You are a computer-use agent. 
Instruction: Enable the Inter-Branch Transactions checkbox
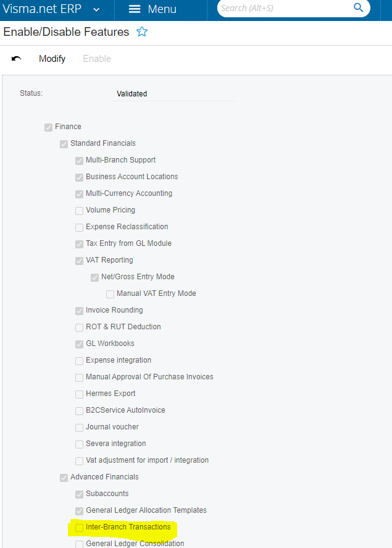point(79,528)
